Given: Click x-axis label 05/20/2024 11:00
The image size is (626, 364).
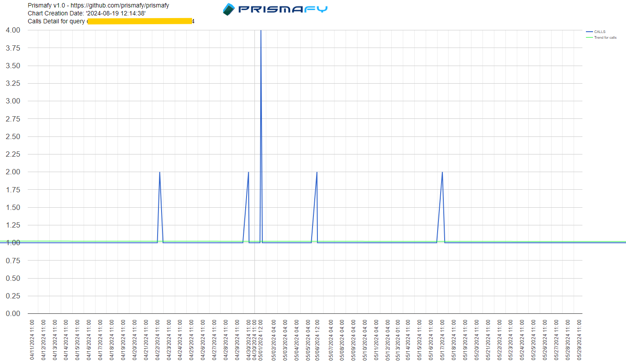Looking at the screenshot, I should pos(477,340).
